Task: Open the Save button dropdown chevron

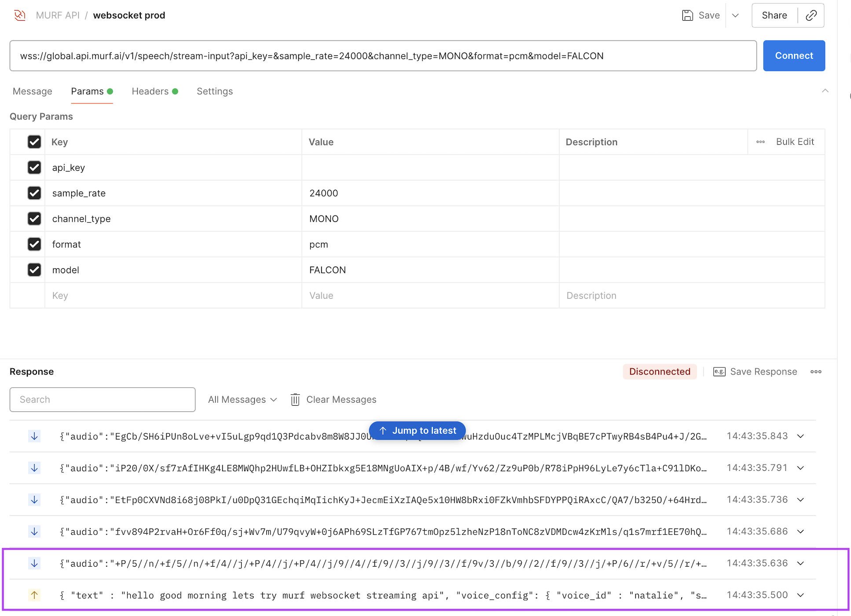Action: [x=736, y=15]
